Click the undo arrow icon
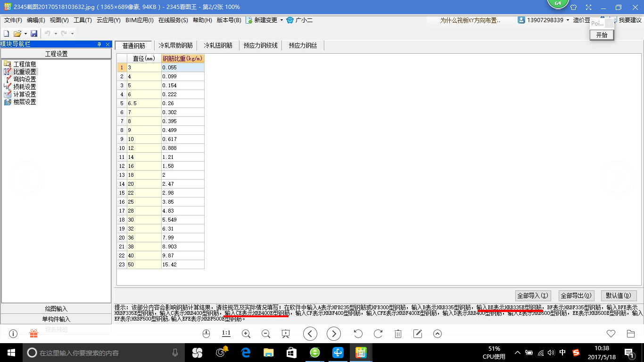This screenshot has width=644, height=362. [x=48, y=33]
